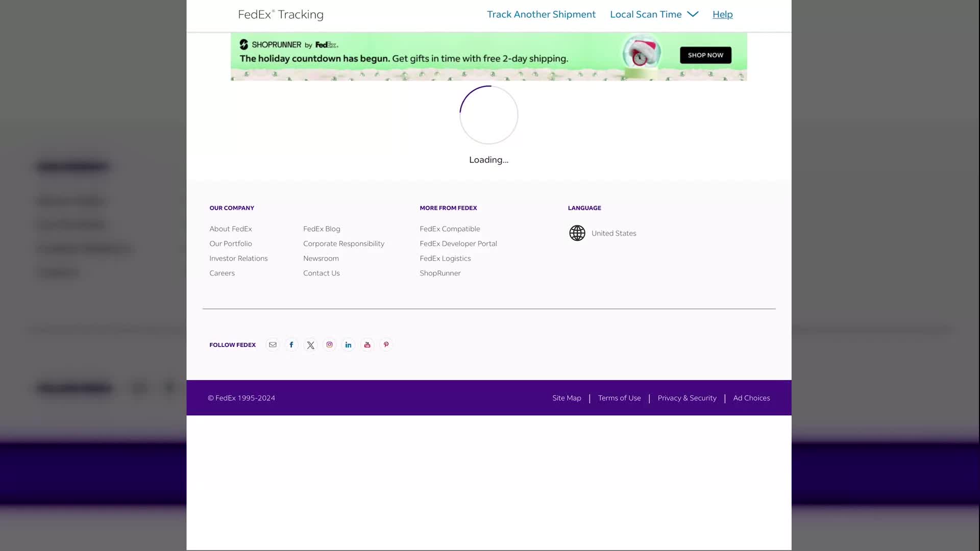The width and height of the screenshot is (980, 551).
Task: Open Ad Choices link
Action: tap(751, 398)
